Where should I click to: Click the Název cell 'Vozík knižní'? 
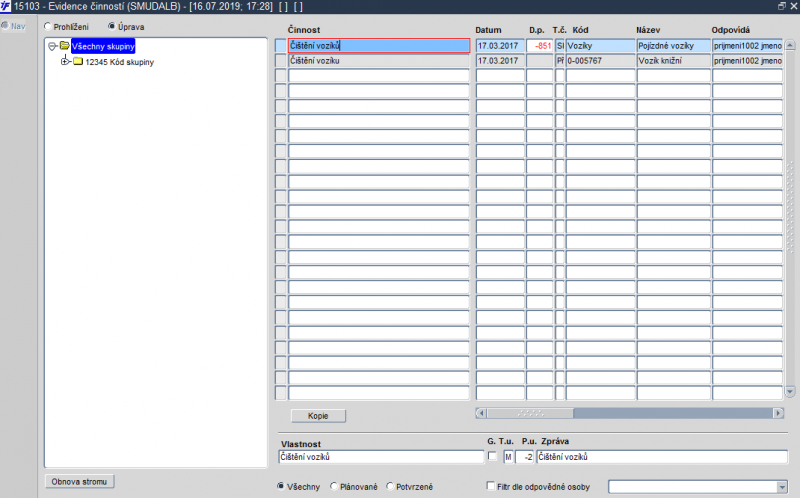point(673,61)
